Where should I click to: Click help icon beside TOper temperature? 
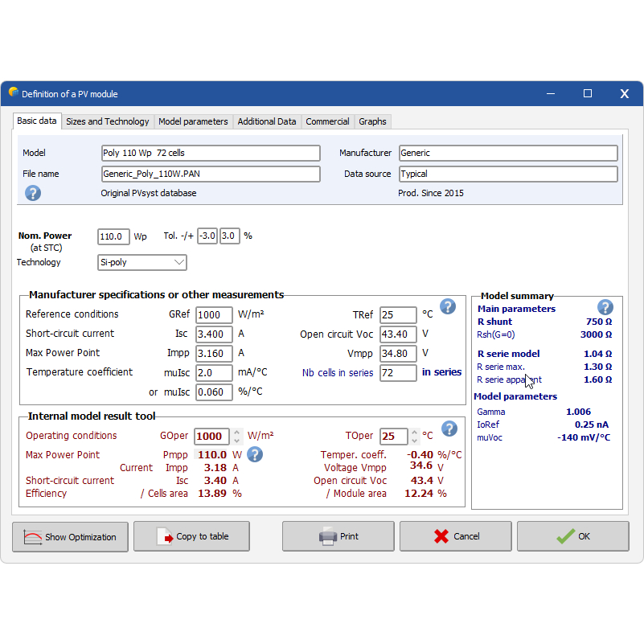[449, 429]
